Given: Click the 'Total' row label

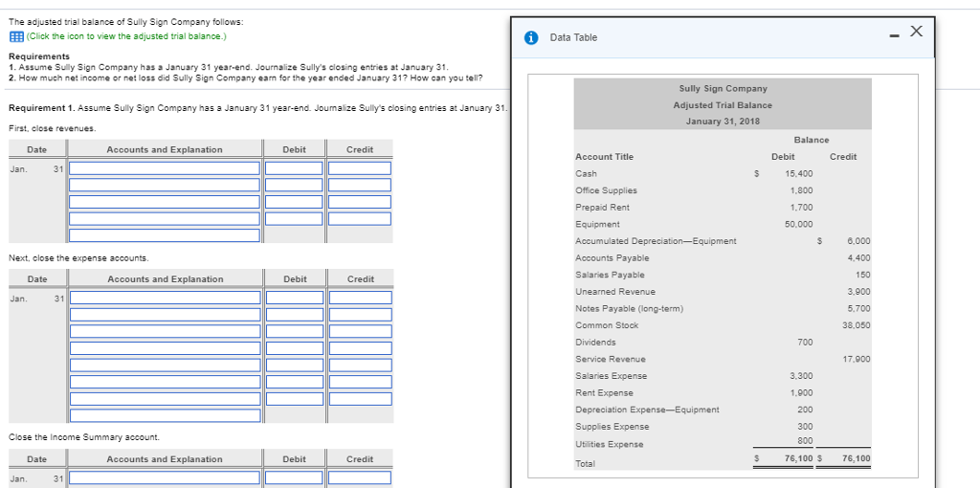Looking at the screenshot, I should point(585,464).
